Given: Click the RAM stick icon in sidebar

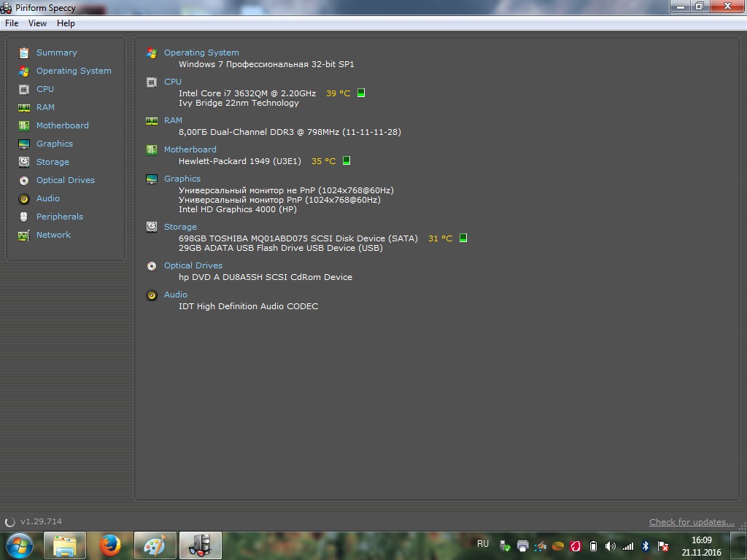Looking at the screenshot, I should [x=24, y=108].
